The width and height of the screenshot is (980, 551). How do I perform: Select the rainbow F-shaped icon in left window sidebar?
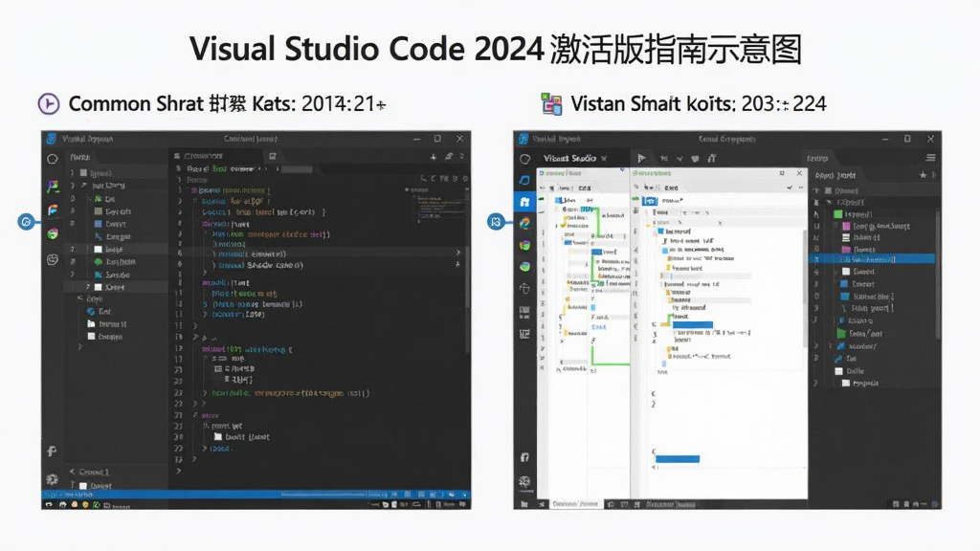[53, 209]
